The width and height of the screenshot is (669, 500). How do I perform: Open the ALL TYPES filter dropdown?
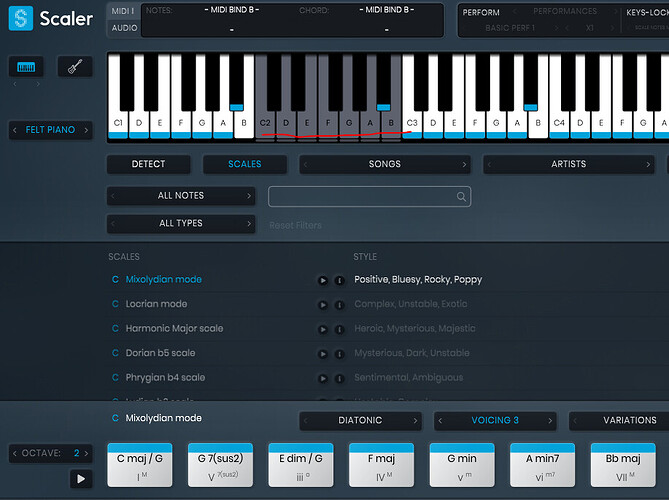coord(181,224)
